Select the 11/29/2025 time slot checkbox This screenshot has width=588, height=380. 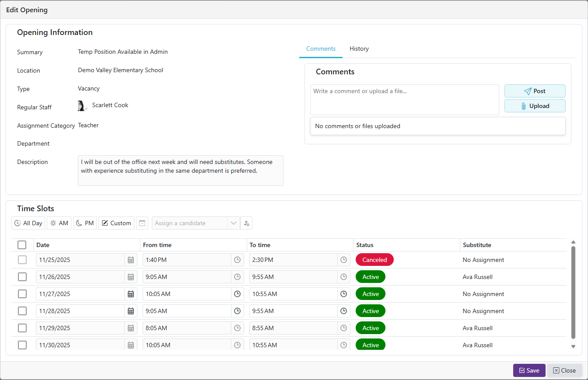[x=22, y=328]
